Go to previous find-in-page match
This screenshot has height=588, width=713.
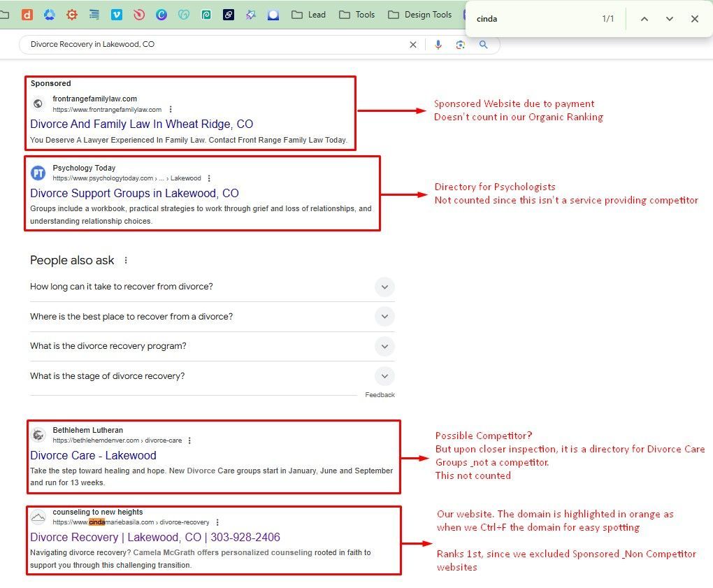[x=644, y=19]
